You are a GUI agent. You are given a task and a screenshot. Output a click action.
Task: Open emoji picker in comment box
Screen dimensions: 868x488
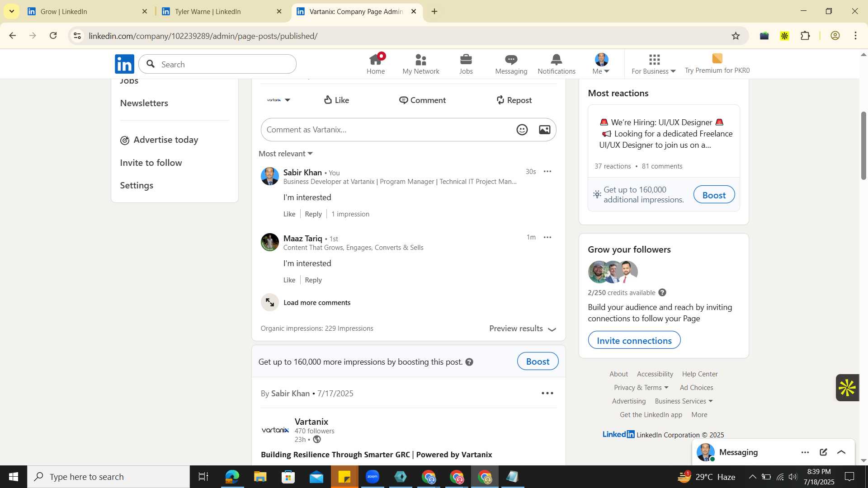tap(522, 130)
